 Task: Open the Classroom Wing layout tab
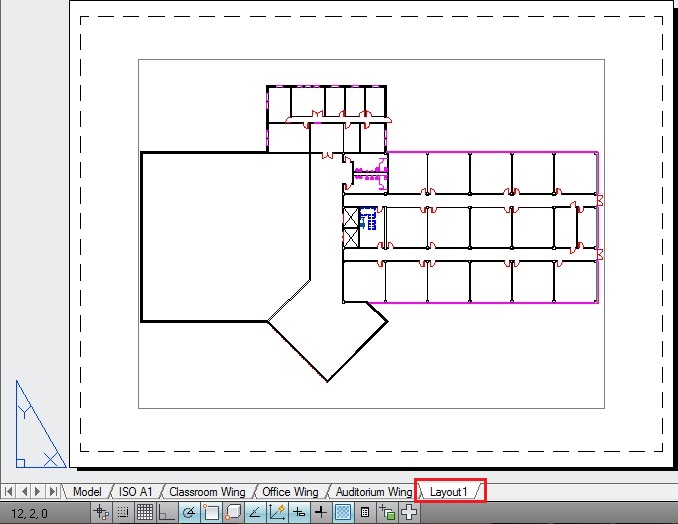pyautogui.click(x=207, y=492)
